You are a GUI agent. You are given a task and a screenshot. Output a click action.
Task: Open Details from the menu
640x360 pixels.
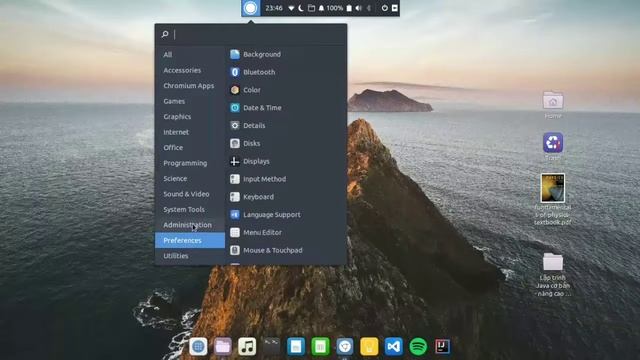pyautogui.click(x=285, y=126)
